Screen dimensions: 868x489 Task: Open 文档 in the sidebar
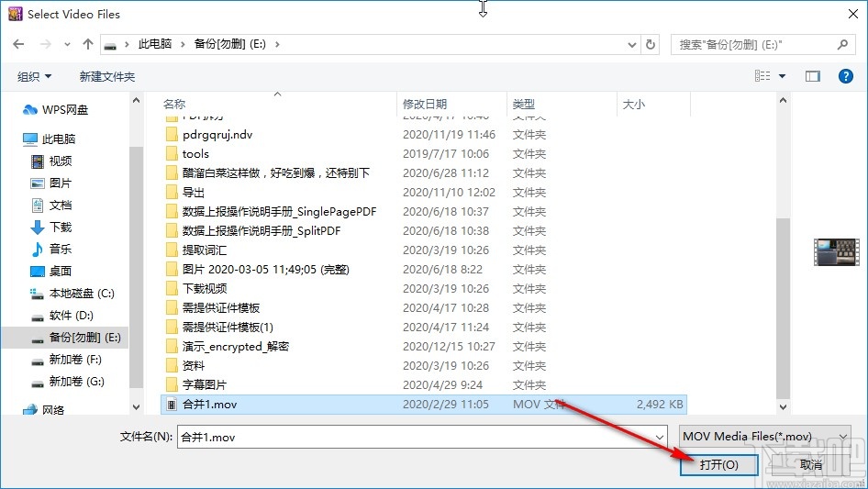point(51,206)
